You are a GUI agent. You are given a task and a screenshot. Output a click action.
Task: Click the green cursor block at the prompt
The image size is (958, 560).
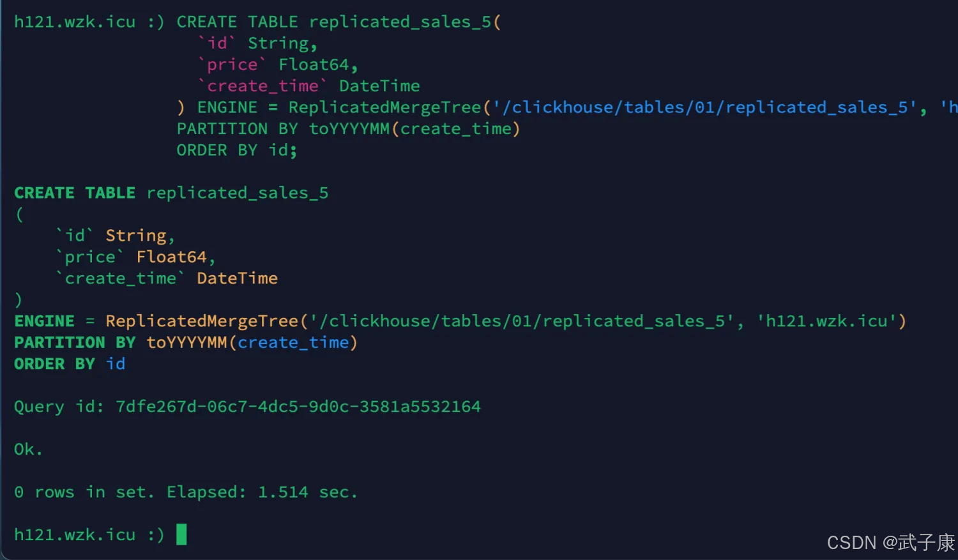181,534
